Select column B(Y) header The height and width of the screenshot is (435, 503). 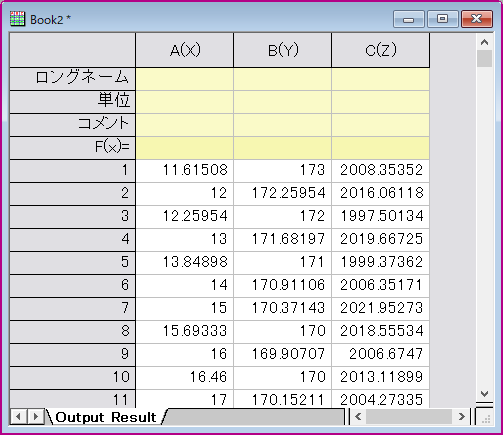click(283, 50)
